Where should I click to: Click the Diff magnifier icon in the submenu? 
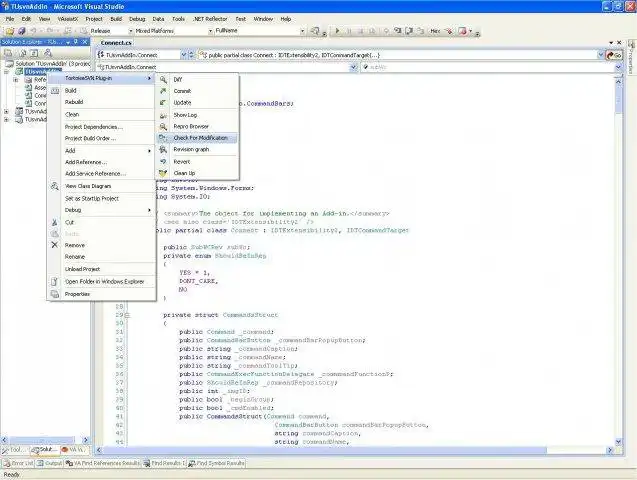tap(163, 80)
